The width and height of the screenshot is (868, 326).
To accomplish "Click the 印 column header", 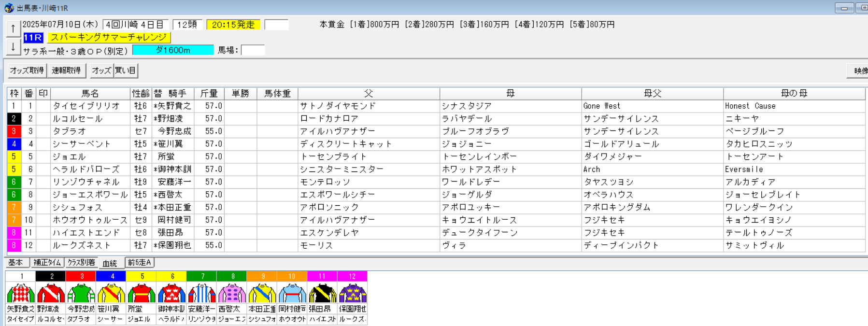I will (x=43, y=94).
